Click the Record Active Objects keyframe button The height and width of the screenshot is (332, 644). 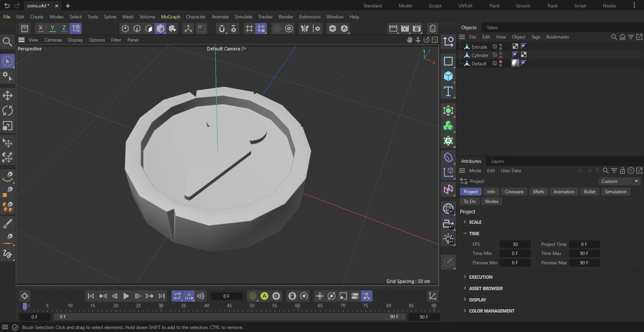[x=252, y=296]
